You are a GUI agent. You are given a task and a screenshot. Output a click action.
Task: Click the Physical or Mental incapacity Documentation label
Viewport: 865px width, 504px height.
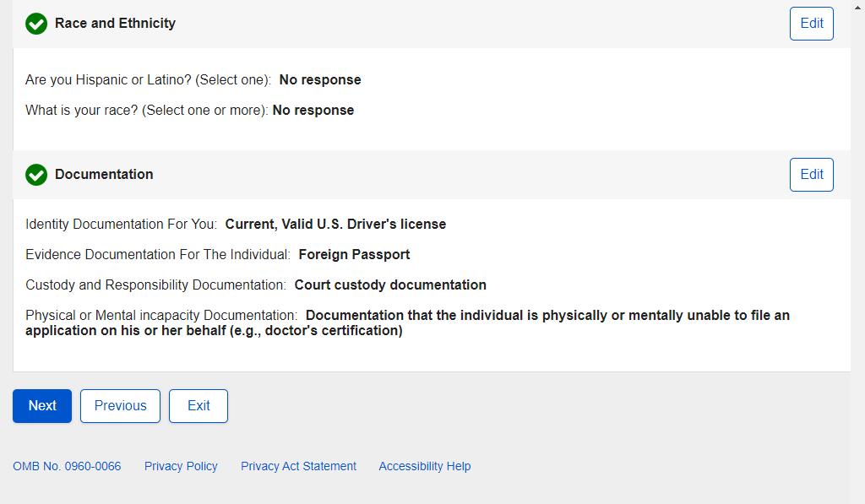click(x=160, y=316)
